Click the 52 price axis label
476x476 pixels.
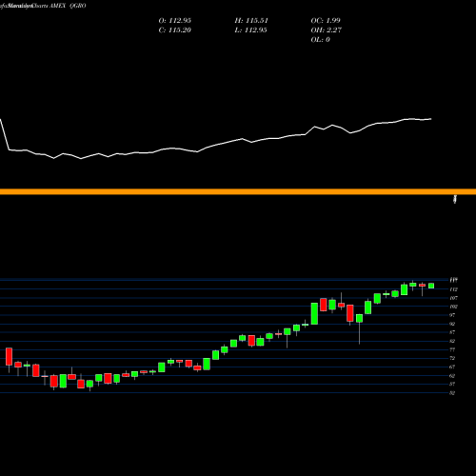pos(452,392)
